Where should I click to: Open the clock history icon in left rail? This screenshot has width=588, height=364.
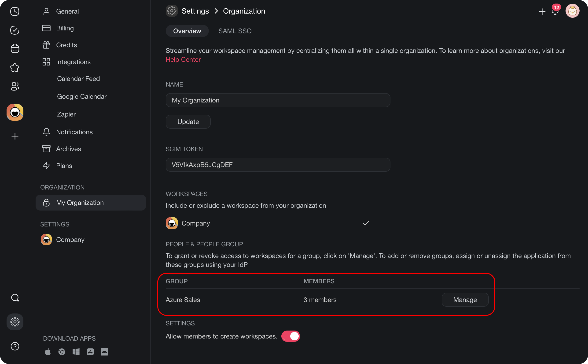(15, 11)
